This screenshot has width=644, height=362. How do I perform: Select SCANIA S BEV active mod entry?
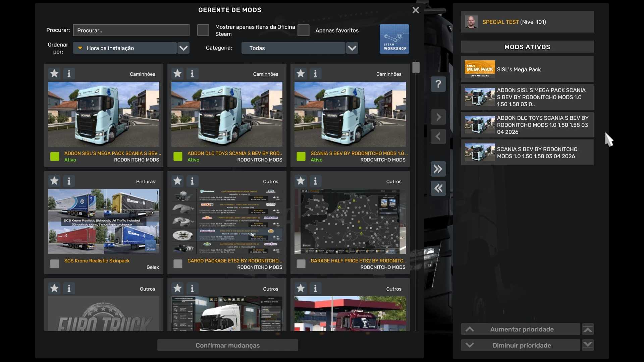(527, 153)
